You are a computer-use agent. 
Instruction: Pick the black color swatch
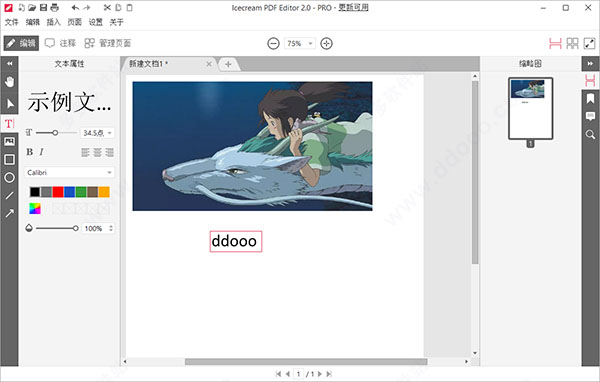35,192
